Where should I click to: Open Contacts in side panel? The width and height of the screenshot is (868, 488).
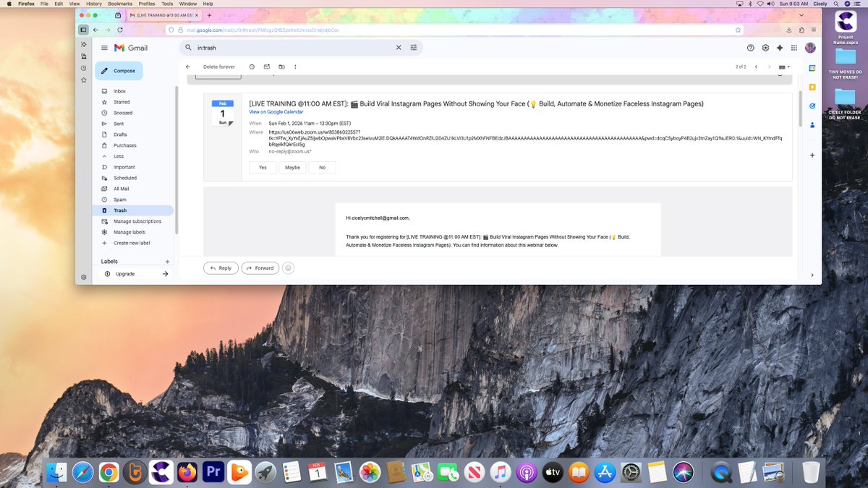point(812,125)
